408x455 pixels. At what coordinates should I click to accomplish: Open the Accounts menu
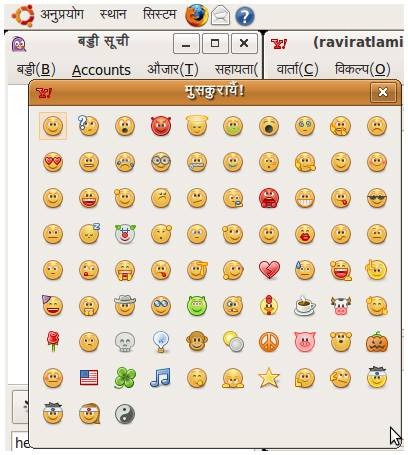click(101, 70)
